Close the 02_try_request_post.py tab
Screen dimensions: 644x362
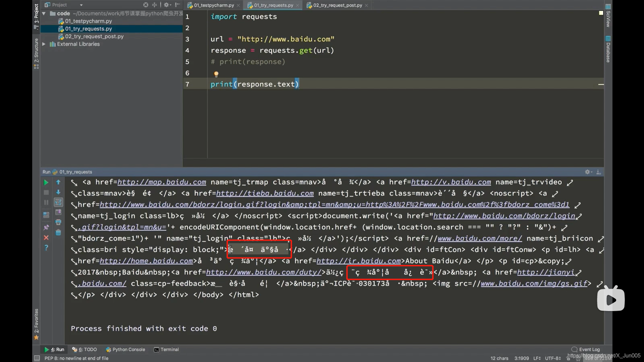(x=366, y=5)
